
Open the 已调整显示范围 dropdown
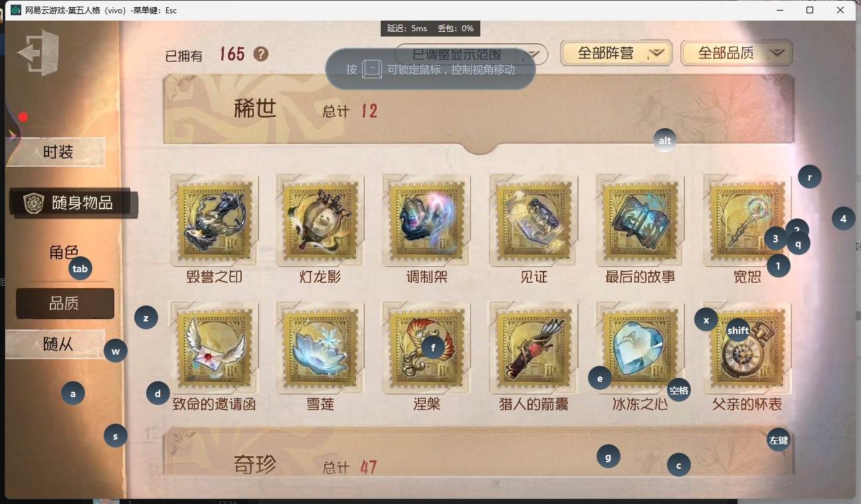[471, 54]
